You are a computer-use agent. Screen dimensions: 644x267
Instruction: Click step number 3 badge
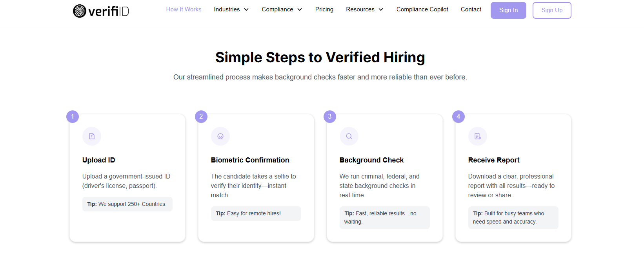(330, 117)
